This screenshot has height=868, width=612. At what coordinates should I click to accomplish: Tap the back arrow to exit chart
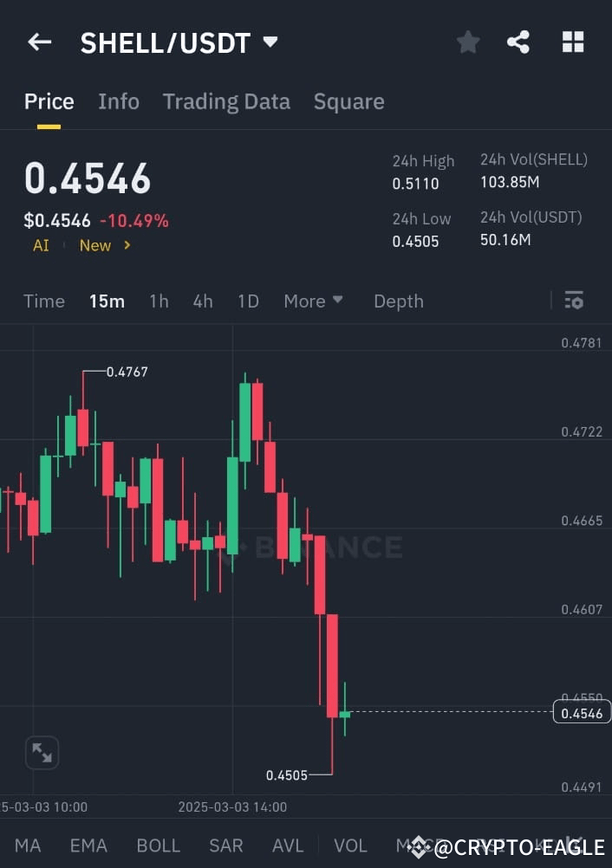[x=39, y=42]
